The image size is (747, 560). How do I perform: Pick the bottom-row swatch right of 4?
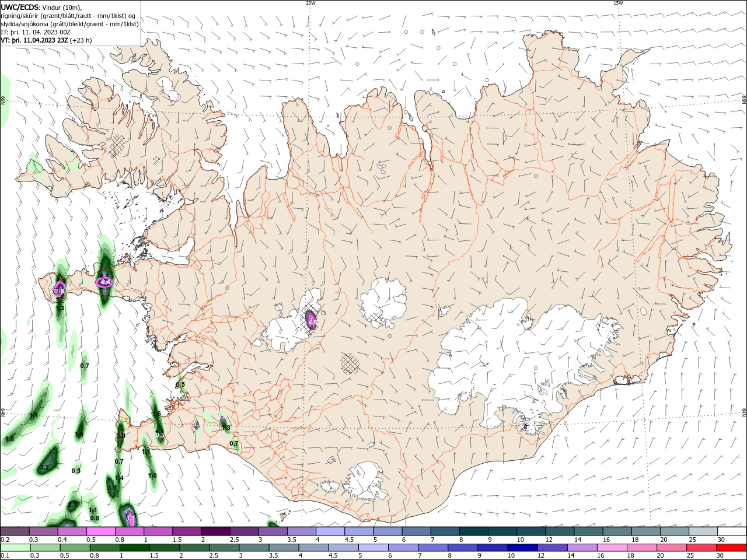click(314, 548)
